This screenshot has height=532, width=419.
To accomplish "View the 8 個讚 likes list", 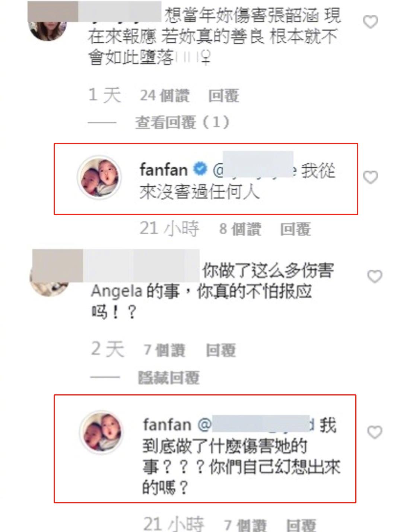I will coord(240,229).
